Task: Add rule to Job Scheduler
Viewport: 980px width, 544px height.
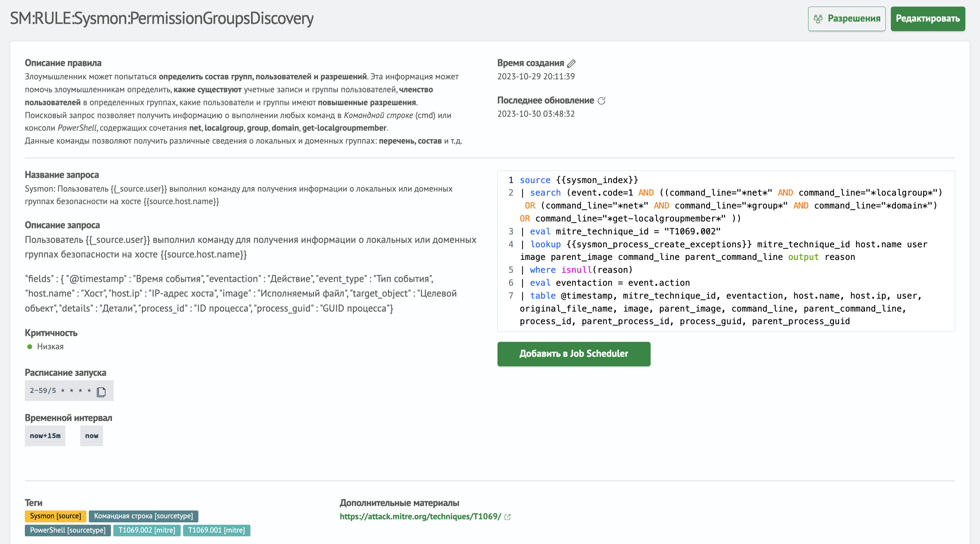Action: [573, 354]
